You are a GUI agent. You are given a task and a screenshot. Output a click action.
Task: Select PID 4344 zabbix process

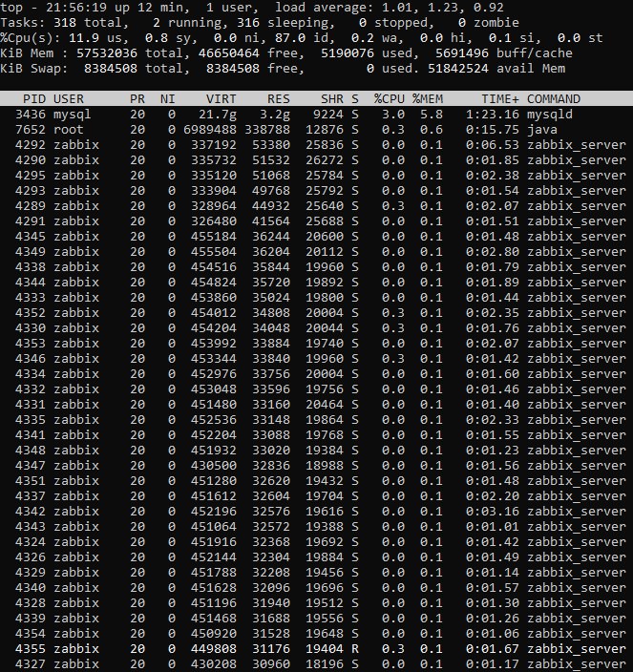(30, 283)
